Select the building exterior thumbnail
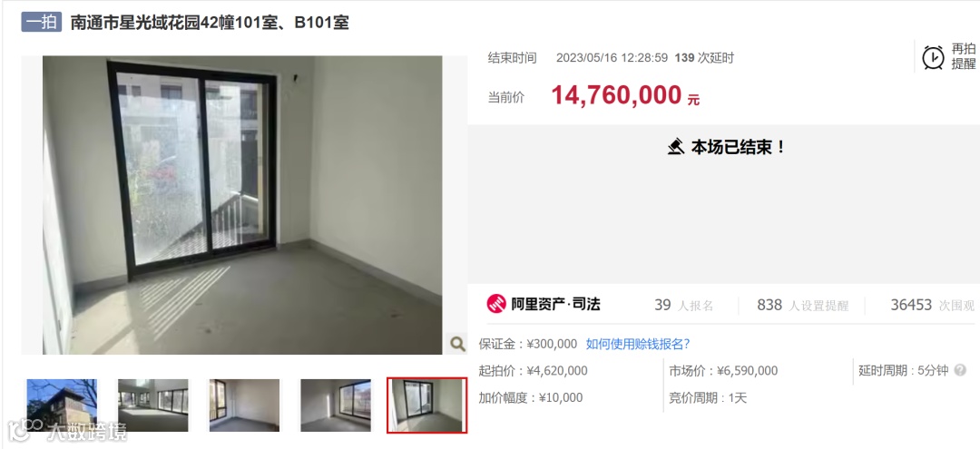This screenshot has width=980, height=449. point(62,405)
